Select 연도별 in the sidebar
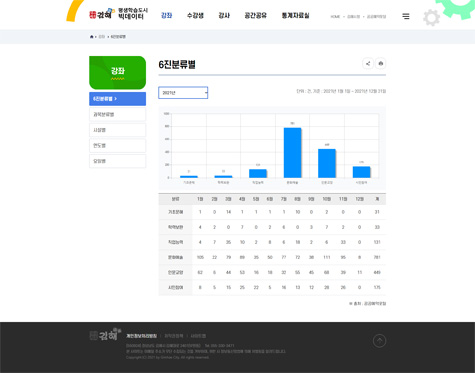Image resolution: width=475 pixels, height=373 pixels. [x=117, y=146]
